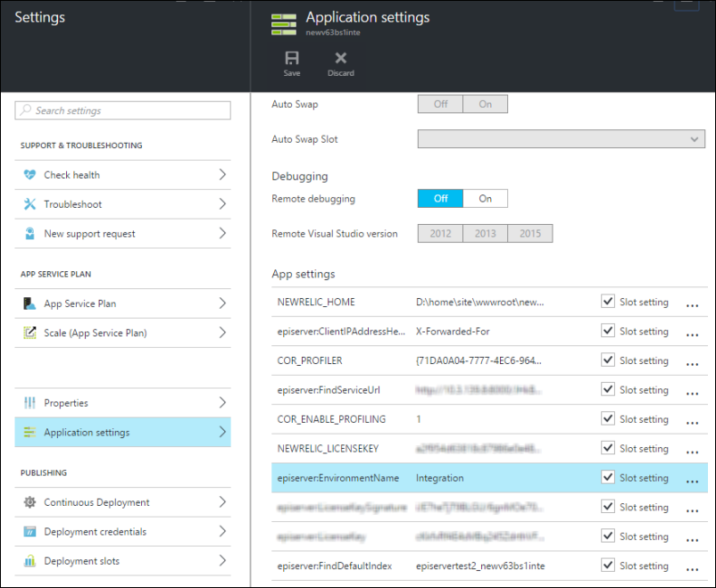Open Continuous Deployment settings
The width and height of the screenshot is (716, 588).
pos(96,502)
